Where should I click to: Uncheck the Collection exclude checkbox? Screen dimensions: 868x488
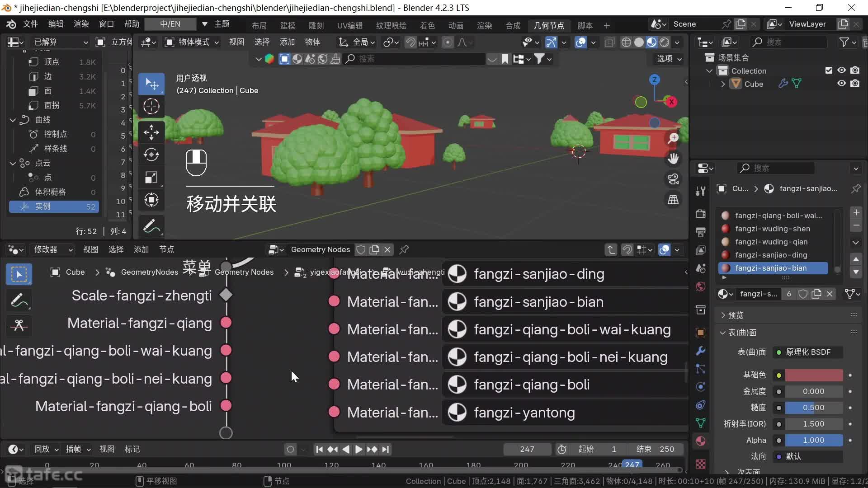pos(829,70)
